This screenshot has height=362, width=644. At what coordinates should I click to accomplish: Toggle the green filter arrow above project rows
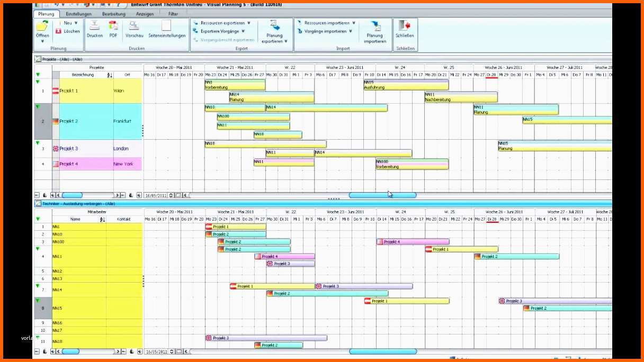click(38, 75)
